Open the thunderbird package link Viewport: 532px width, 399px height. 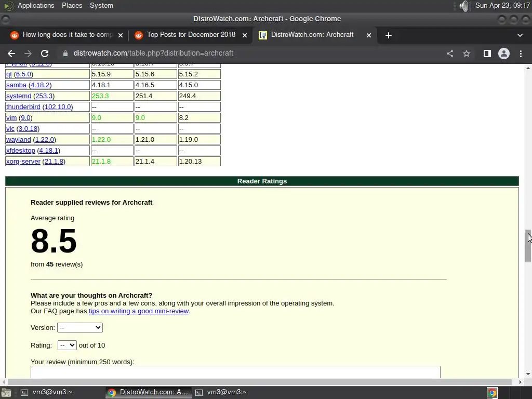click(x=23, y=107)
